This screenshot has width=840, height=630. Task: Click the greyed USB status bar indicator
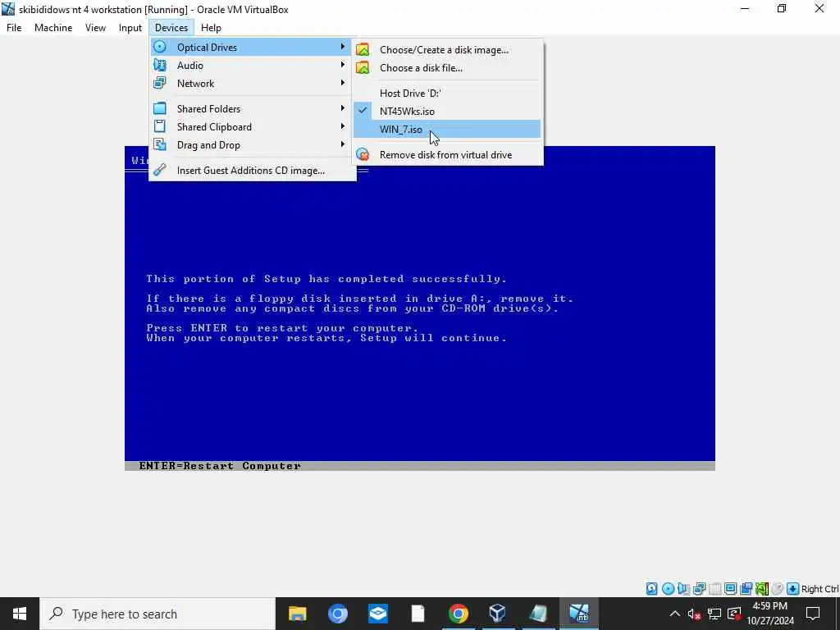714,589
